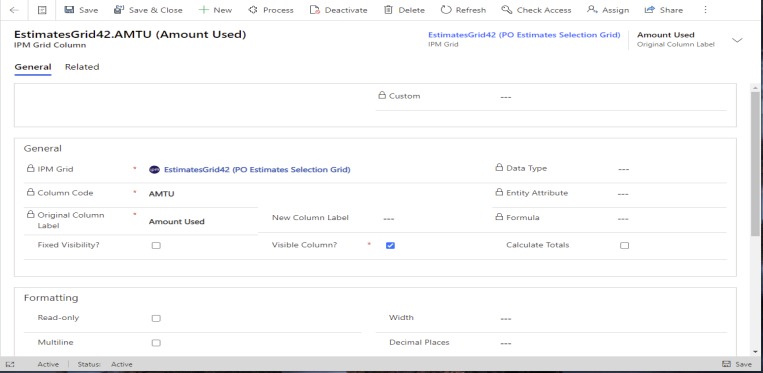Open the form selector icon next to back arrow

point(42,10)
